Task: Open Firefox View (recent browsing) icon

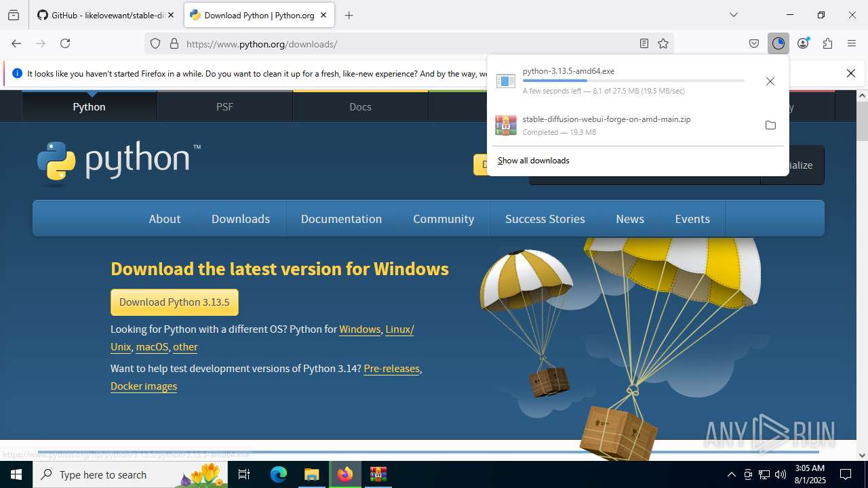Action: click(x=14, y=15)
